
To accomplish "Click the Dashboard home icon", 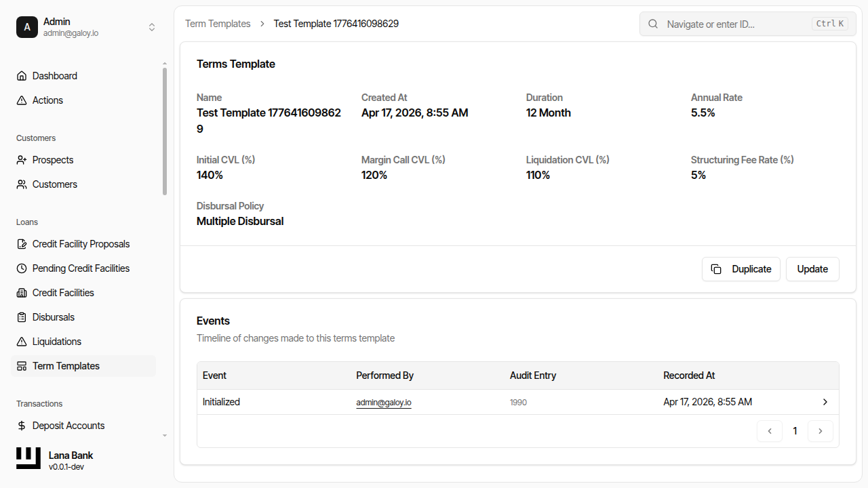I will coord(22,76).
